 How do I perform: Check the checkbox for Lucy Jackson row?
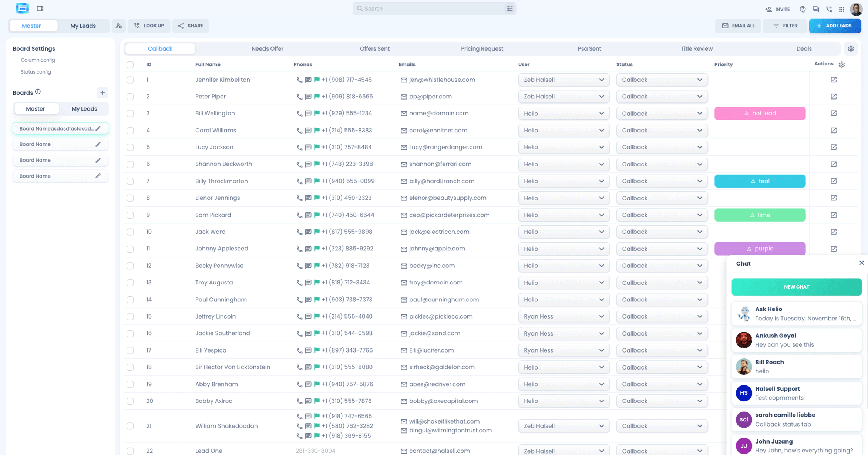pyautogui.click(x=130, y=147)
